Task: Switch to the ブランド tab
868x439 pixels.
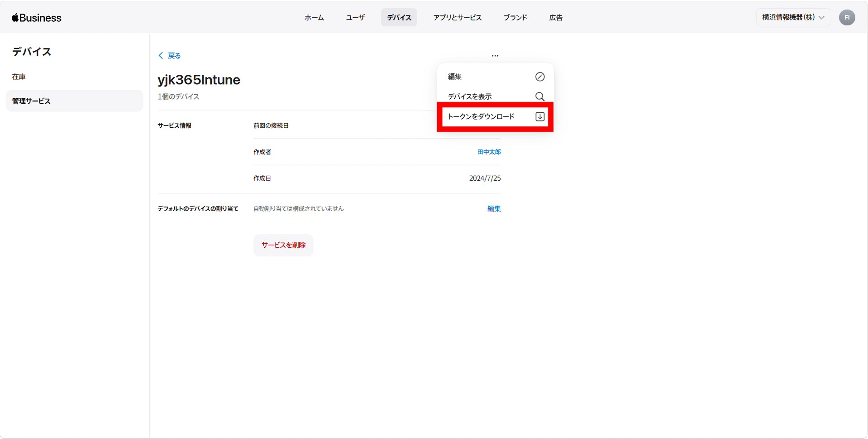Action: click(x=515, y=18)
